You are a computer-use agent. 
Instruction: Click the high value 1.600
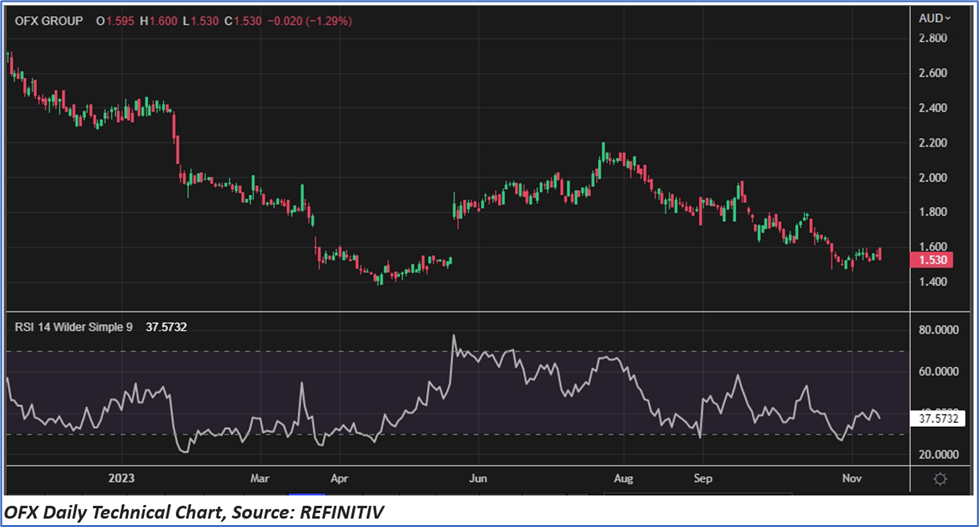pyautogui.click(x=163, y=21)
